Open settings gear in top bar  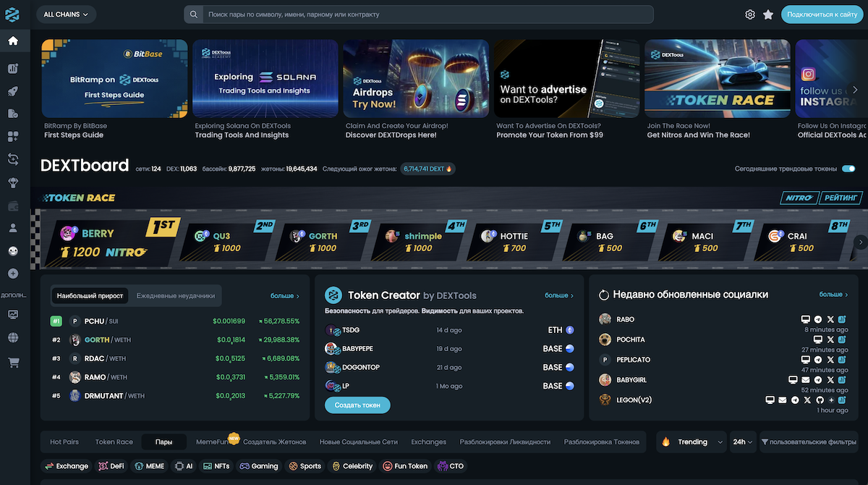pos(750,14)
